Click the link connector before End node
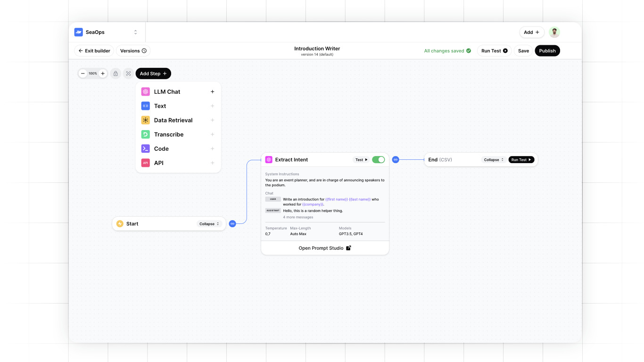Screen dimensions: 644x362 tap(396, 160)
